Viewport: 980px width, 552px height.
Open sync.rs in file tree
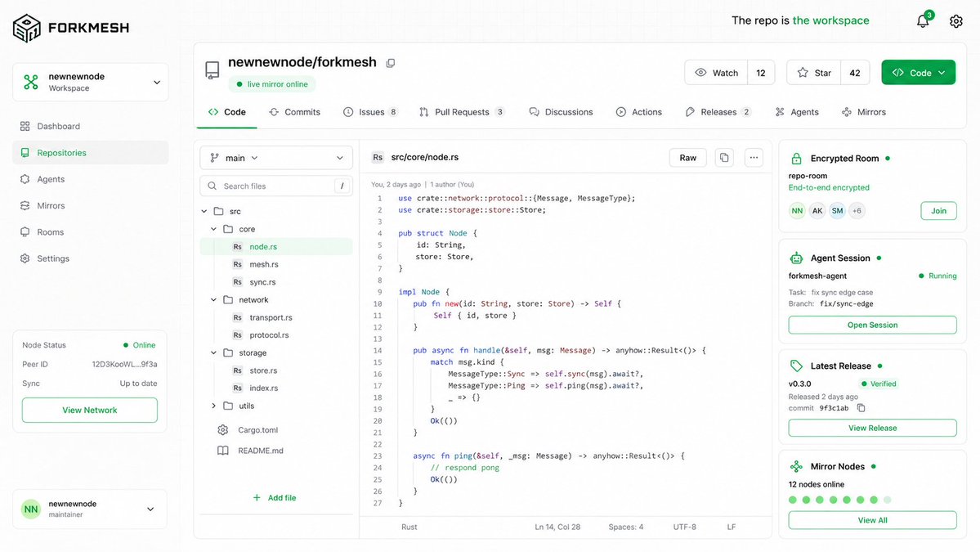(276, 283)
